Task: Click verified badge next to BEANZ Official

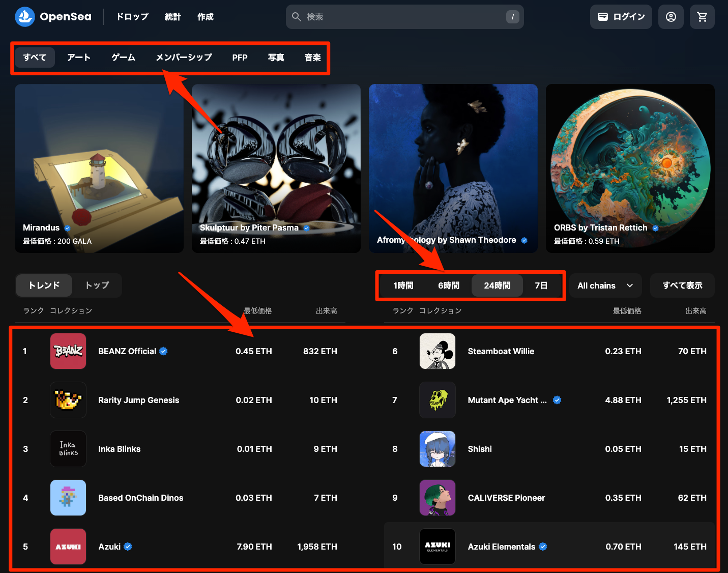Action: (163, 351)
